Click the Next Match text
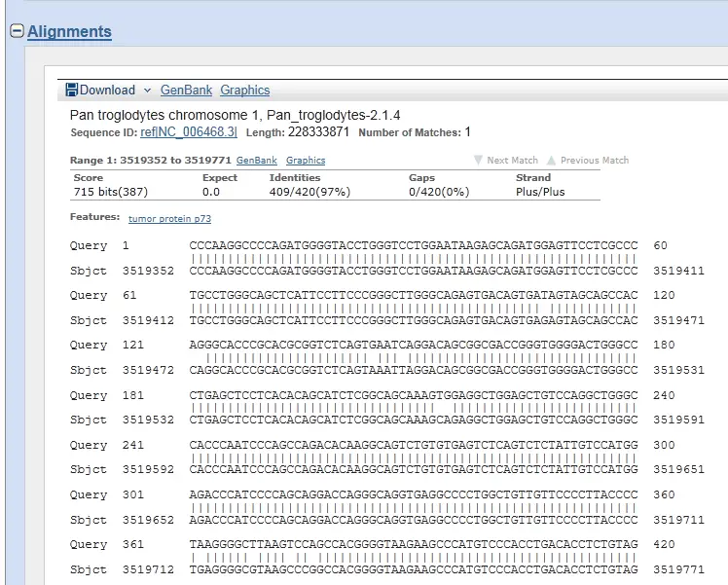728x585 pixels. tap(512, 160)
